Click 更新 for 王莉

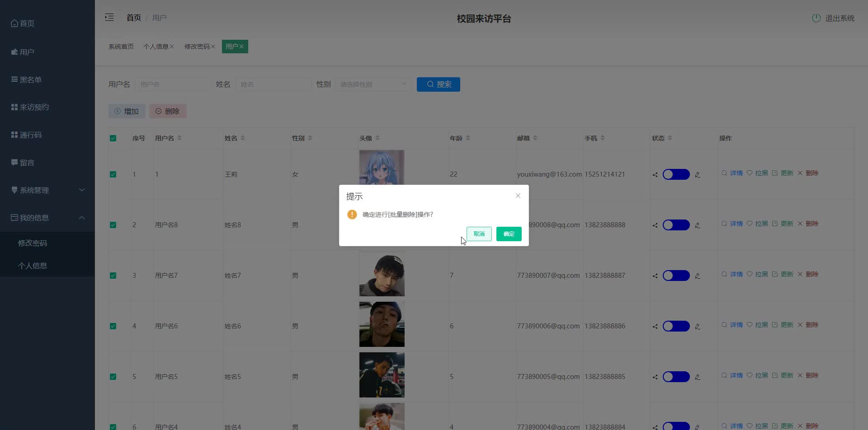point(783,173)
